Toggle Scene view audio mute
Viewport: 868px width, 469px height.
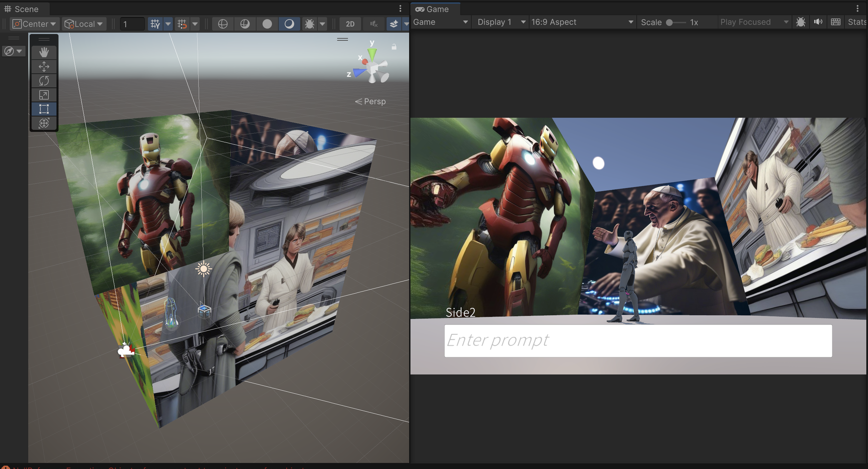tap(374, 24)
